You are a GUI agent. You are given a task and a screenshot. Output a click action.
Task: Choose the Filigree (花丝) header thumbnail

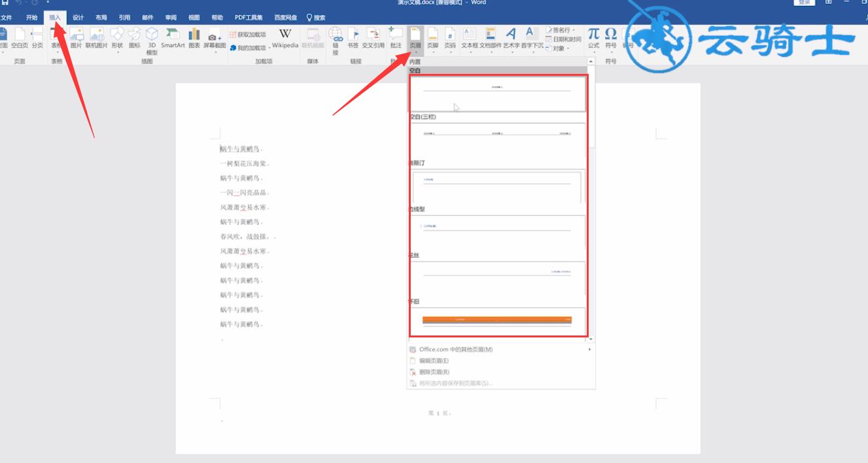(498, 279)
